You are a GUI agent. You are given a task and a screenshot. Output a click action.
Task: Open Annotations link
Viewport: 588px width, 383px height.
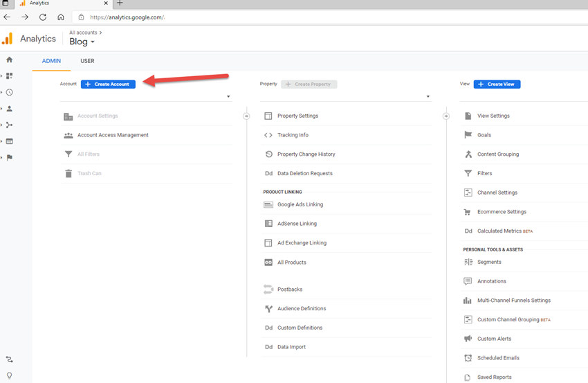coord(492,281)
